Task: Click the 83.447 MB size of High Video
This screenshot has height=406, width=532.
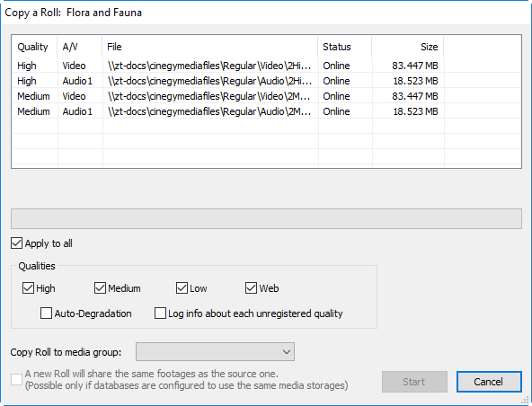Action: coord(415,66)
